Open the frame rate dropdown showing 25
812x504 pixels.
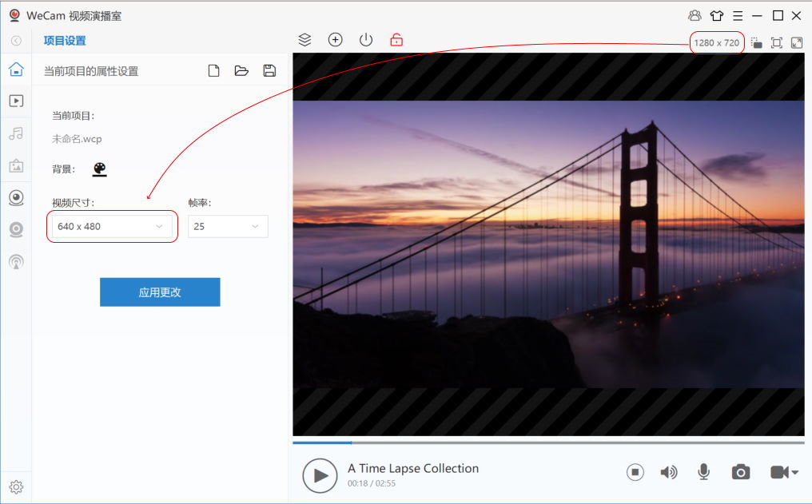[228, 227]
